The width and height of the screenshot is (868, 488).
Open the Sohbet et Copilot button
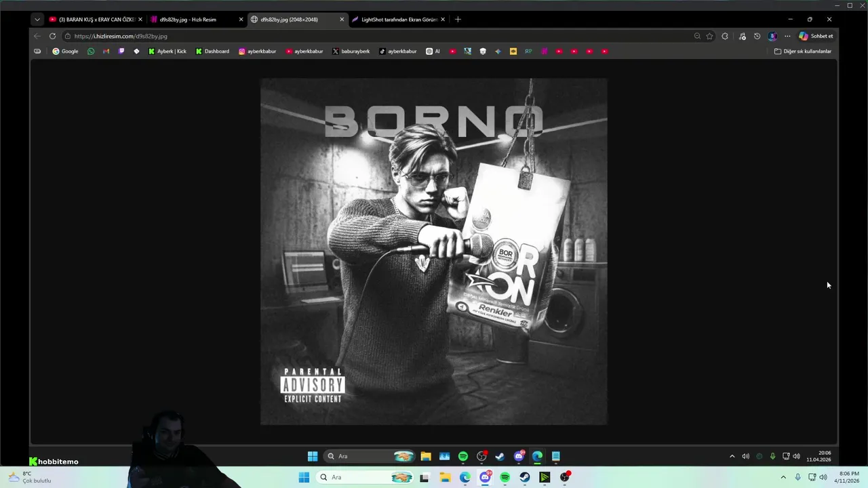pos(816,36)
